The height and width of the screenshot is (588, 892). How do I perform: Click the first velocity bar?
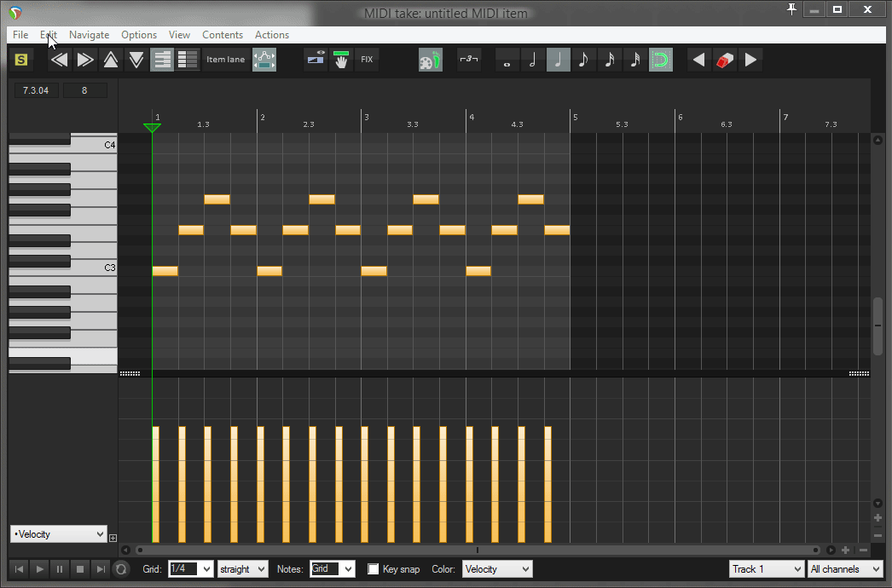156,484
